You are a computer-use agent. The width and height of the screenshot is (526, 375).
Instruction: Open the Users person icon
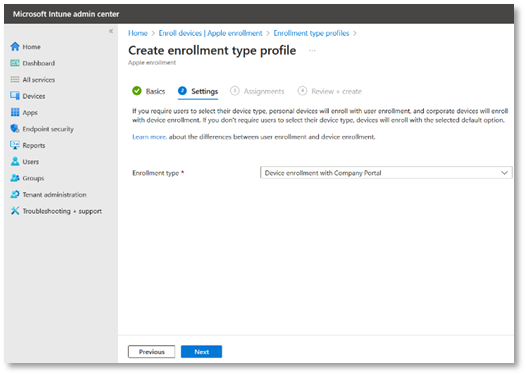[15, 162]
